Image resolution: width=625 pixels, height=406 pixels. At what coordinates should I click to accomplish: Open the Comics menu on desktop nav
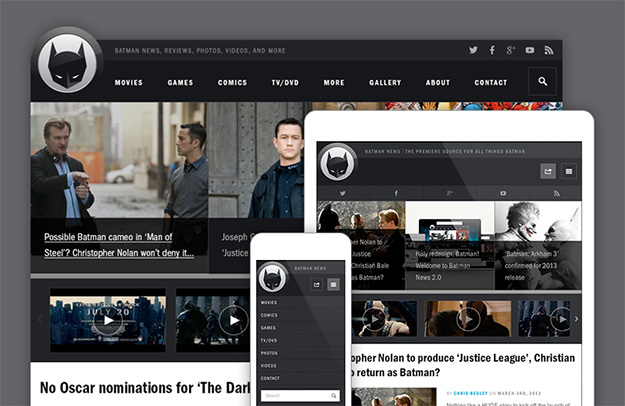click(x=232, y=82)
